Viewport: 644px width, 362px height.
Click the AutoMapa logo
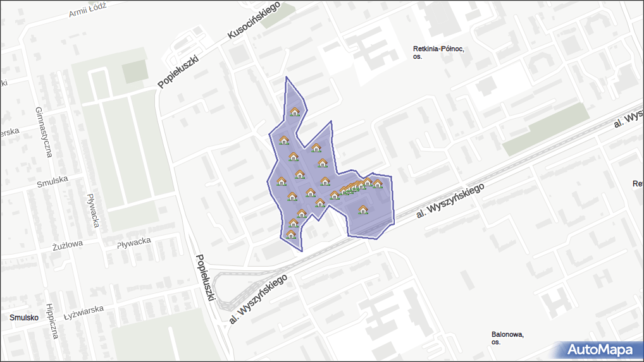(600, 349)
